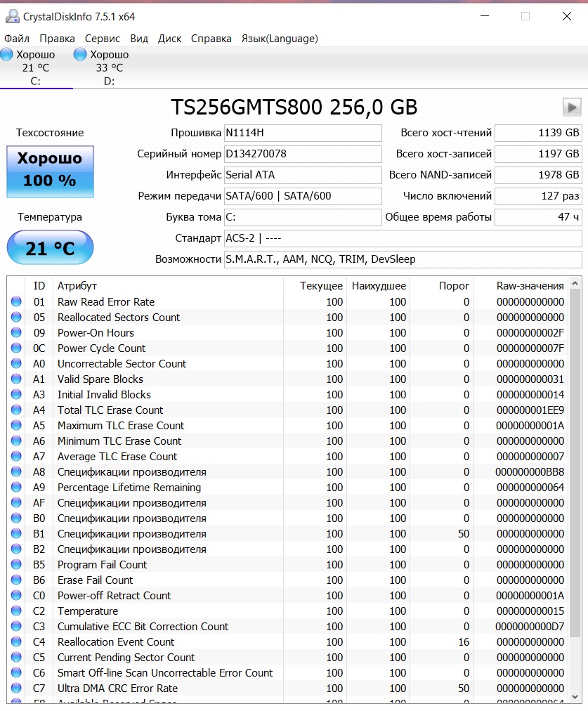Screen dimensions: 588x711
Task: Click the NAND writes value 1978 GB
Action: [x=538, y=175]
